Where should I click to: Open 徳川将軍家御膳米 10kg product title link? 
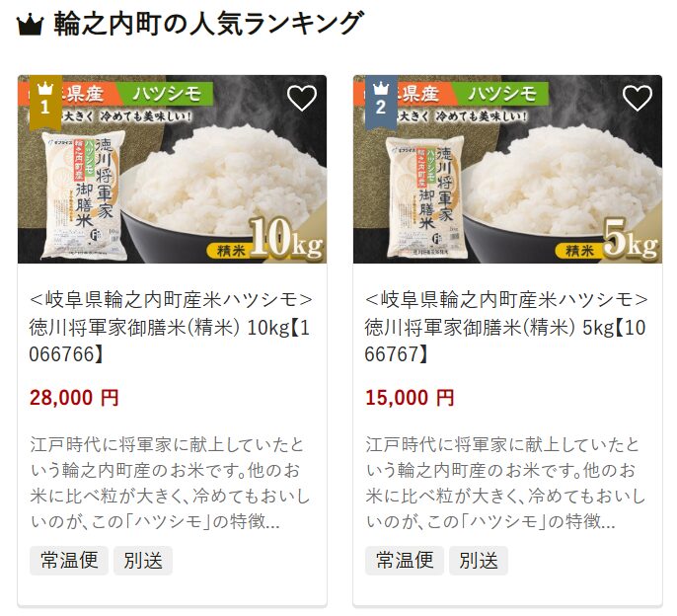click(x=171, y=328)
